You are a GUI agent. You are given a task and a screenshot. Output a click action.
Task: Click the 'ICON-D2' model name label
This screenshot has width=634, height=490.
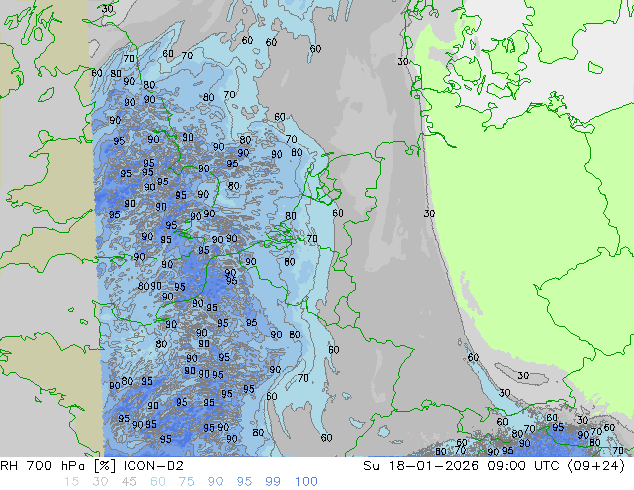point(154,466)
